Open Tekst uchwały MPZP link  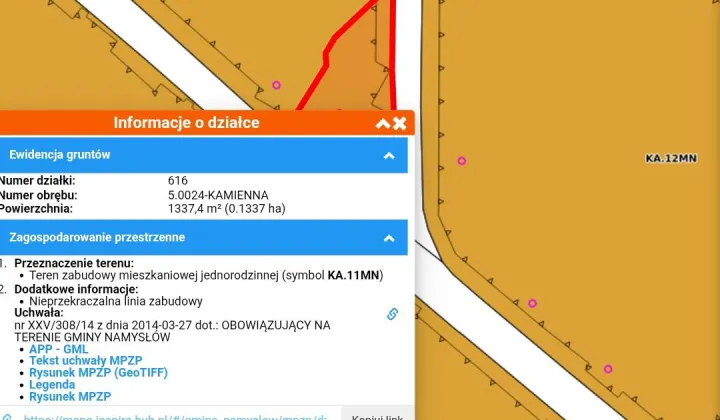(86, 361)
